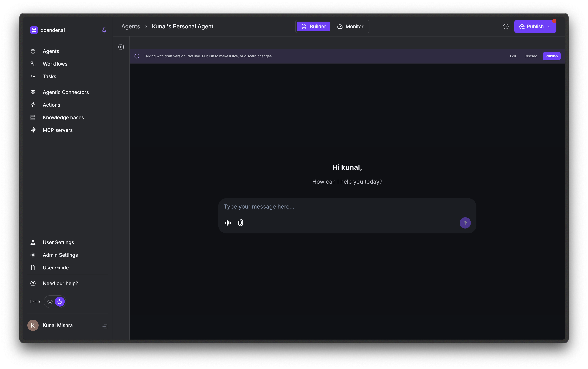This screenshot has width=588, height=369.
Task: Switch to light mode using the sun icon
Action: pos(49,301)
